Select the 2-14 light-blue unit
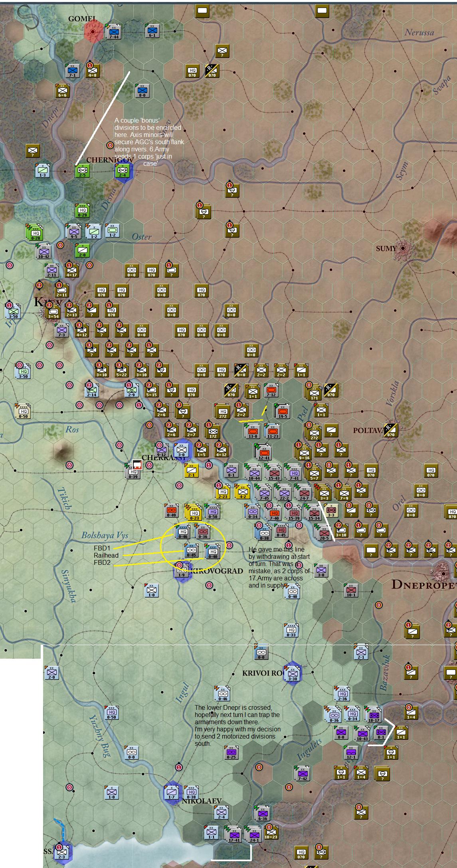This screenshot has height=868, width=457. [x=92, y=390]
